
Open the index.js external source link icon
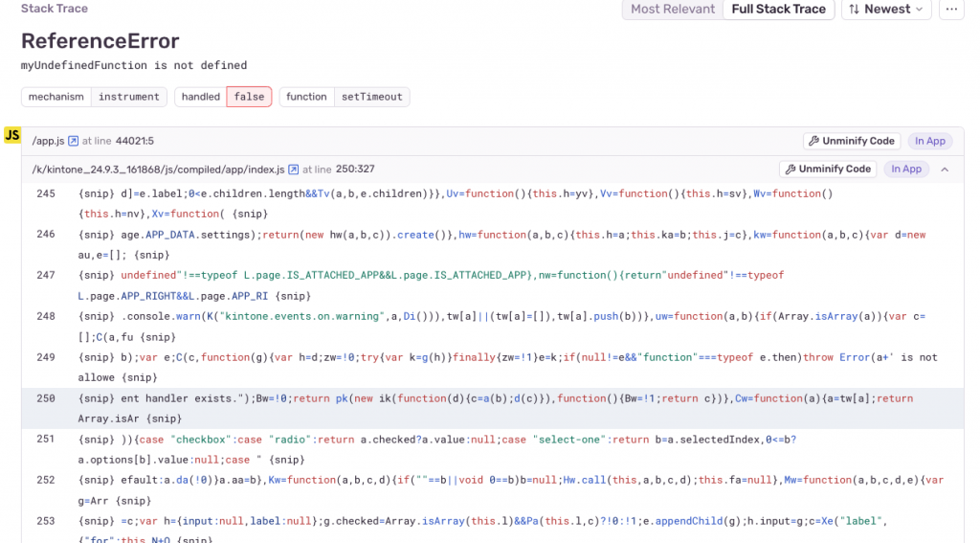click(293, 170)
